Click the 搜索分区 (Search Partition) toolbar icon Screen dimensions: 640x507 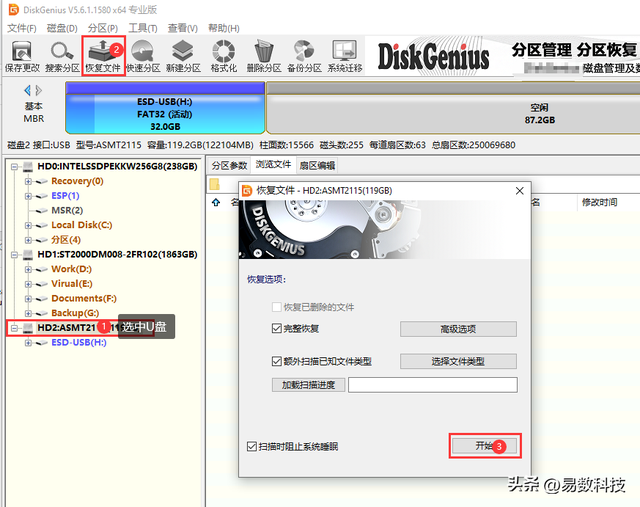pyautogui.click(x=62, y=56)
